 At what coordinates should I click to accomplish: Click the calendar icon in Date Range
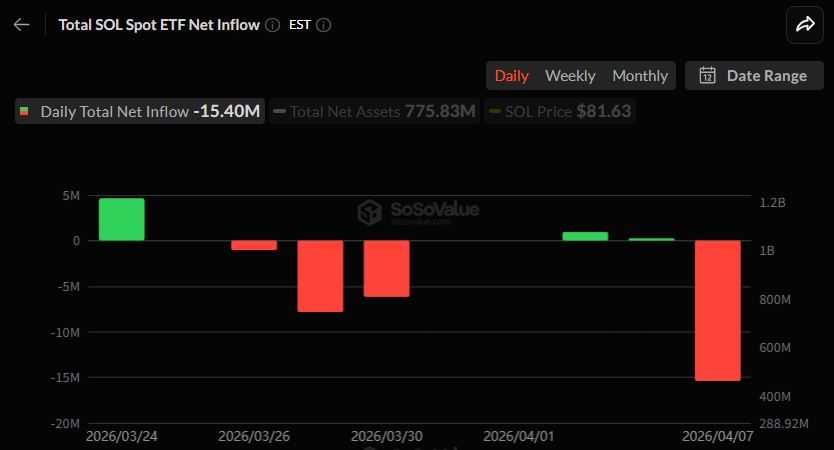708,76
